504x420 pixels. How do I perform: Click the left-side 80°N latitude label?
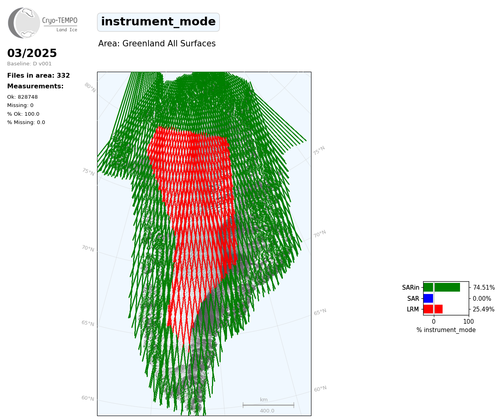pos(90,88)
